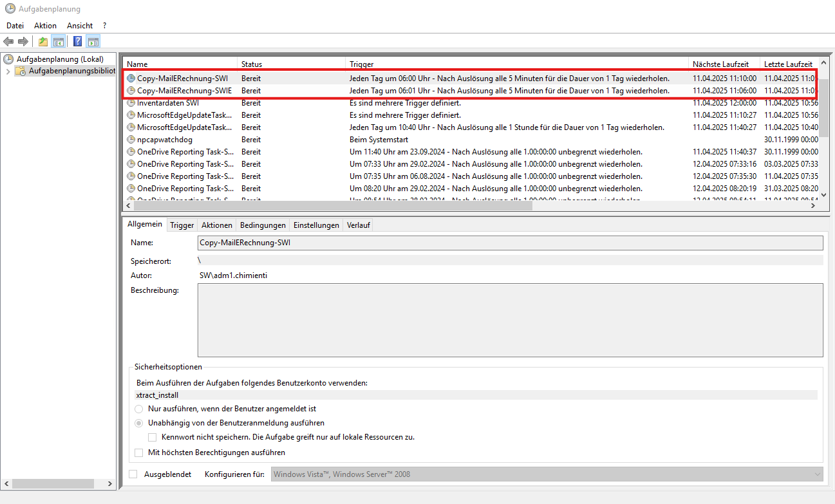Select the npcapwatchdog task icon

coord(131,140)
